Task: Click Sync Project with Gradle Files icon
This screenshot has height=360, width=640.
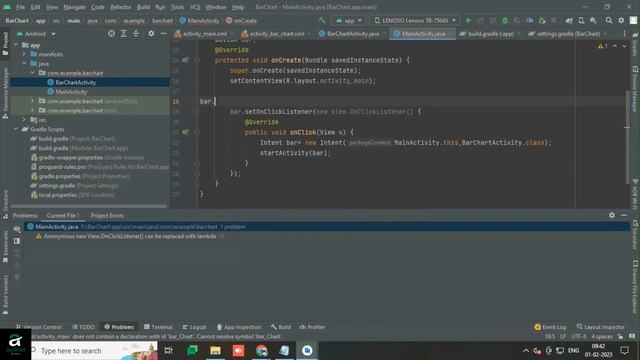Action: coord(569,20)
